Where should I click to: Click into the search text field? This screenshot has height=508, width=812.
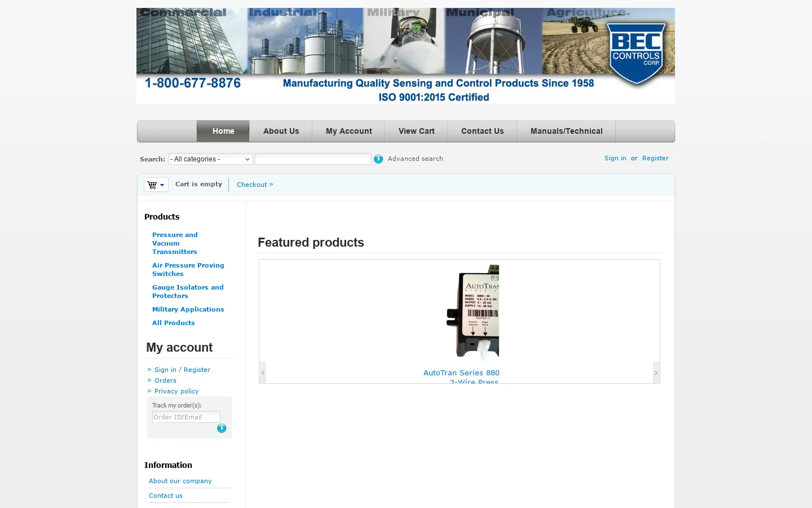pyautogui.click(x=313, y=159)
